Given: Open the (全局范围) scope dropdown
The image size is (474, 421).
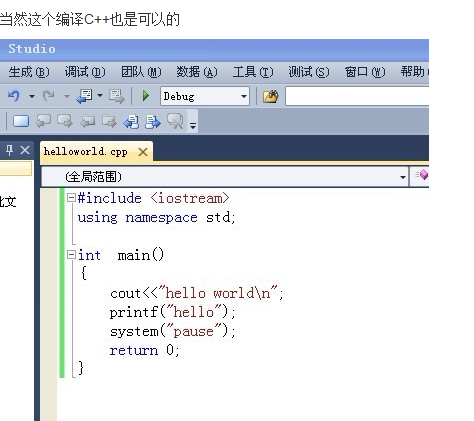Looking at the screenshot, I should (x=225, y=176).
